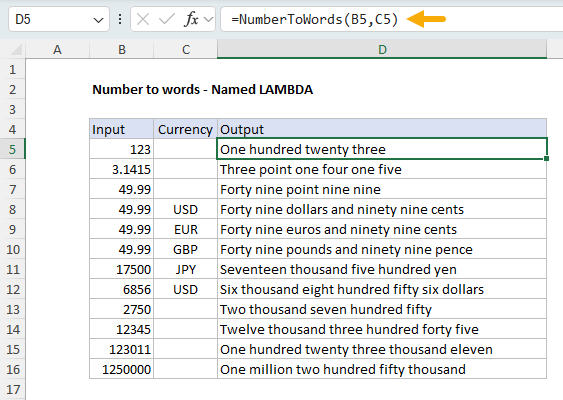Select the GBP currency cell
The width and height of the screenshot is (563, 400).
pos(186,250)
